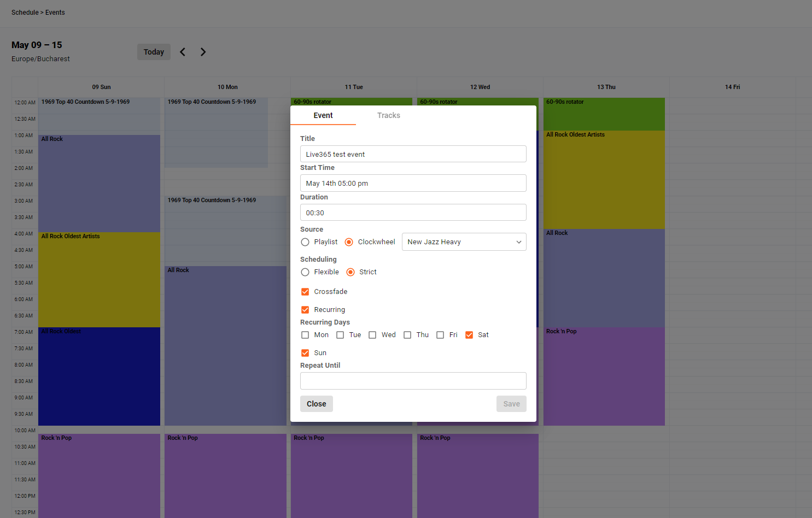This screenshot has height=518, width=812.
Task: Navigate to the next week
Action: point(203,51)
